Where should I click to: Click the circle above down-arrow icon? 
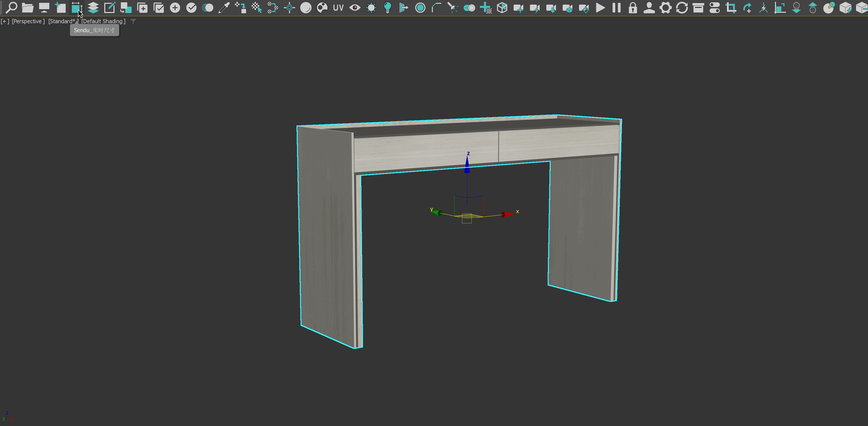click(x=796, y=7)
